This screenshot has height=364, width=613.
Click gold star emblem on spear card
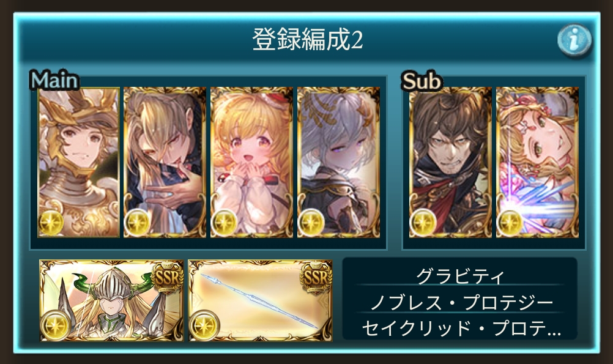pyautogui.click(x=204, y=325)
